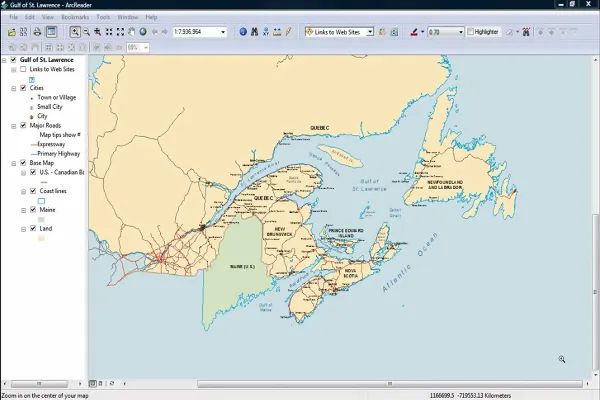
Task: Go forward to next extent arrow
Action: click(165, 32)
